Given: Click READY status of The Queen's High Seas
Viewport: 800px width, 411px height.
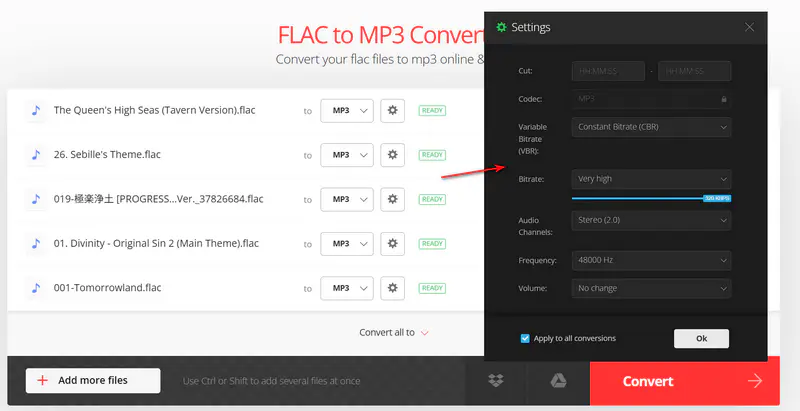Looking at the screenshot, I should 432,111.
